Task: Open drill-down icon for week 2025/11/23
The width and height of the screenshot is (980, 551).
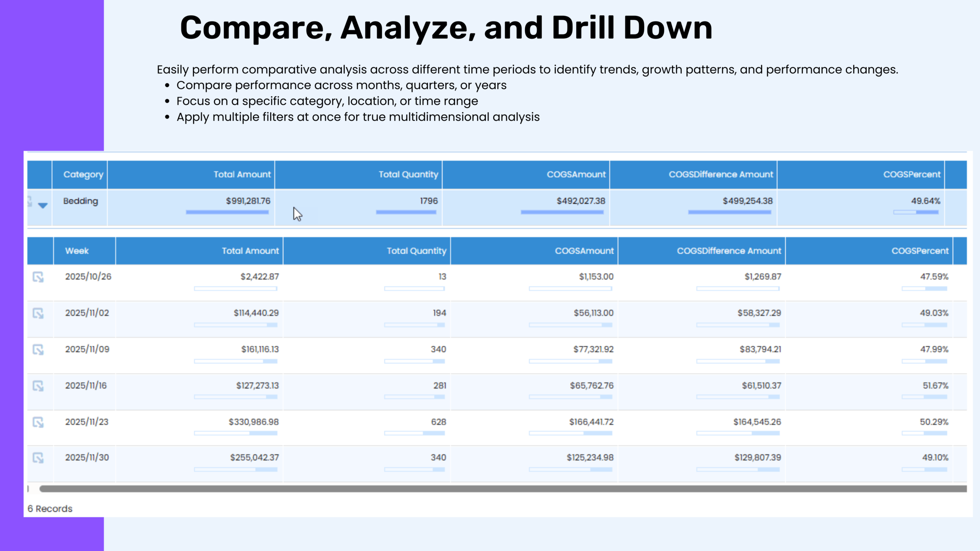Action: [38, 422]
